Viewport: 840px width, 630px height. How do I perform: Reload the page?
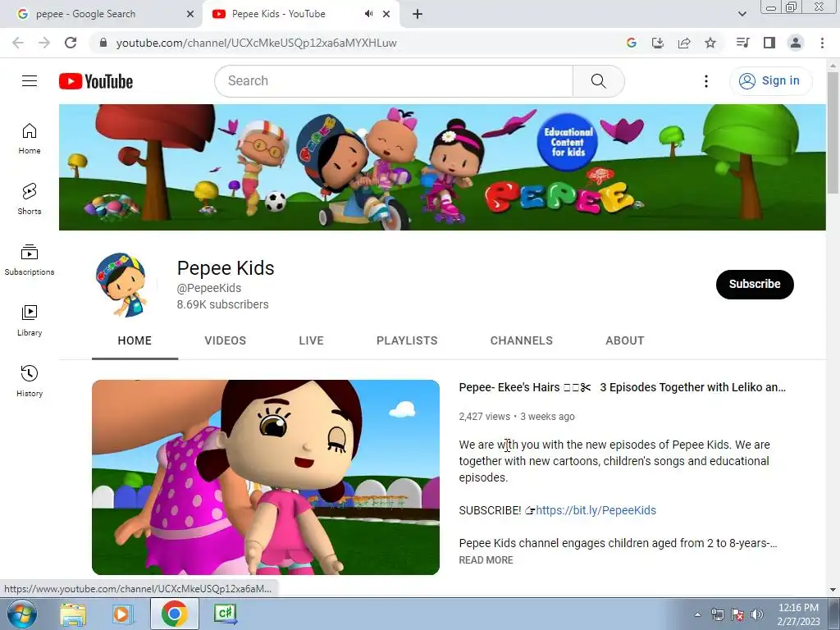tap(71, 43)
